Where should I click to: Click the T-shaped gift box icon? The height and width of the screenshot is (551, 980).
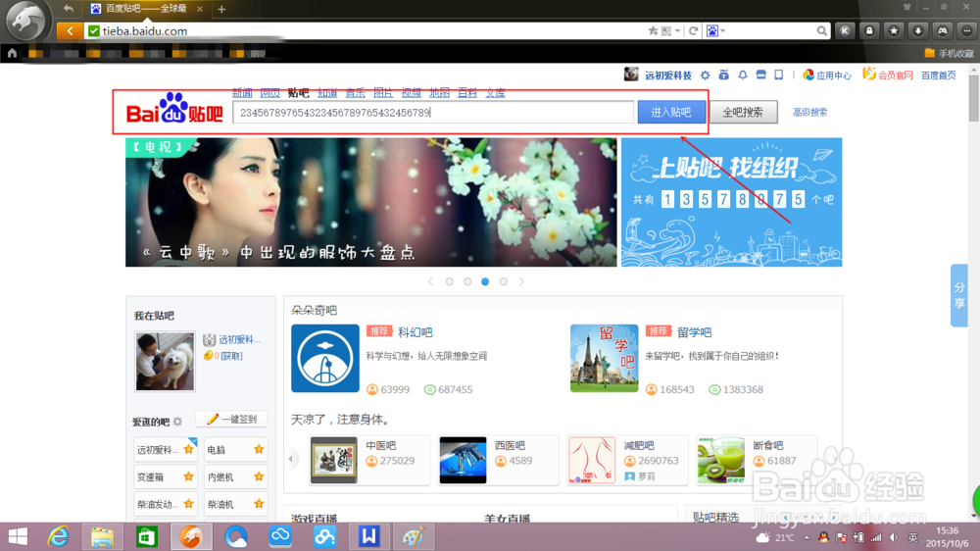click(724, 75)
